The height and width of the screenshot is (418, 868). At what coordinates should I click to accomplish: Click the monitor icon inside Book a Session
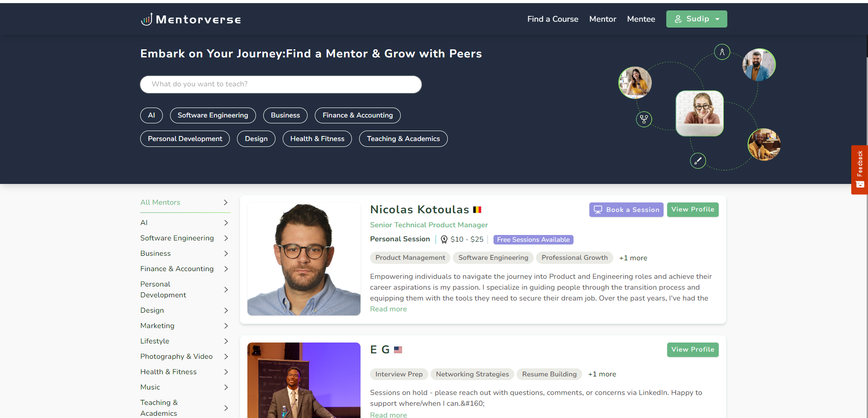click(x=598, y=209)
